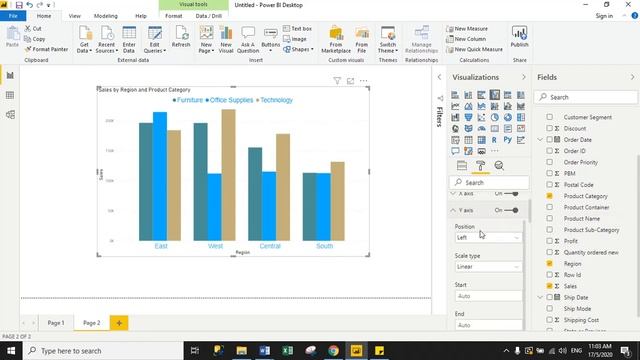The height and width of the screenshot is (360, 640).
Task: Open the View ribbon tab
Action: pyautogui.click(x=74, y=16)
